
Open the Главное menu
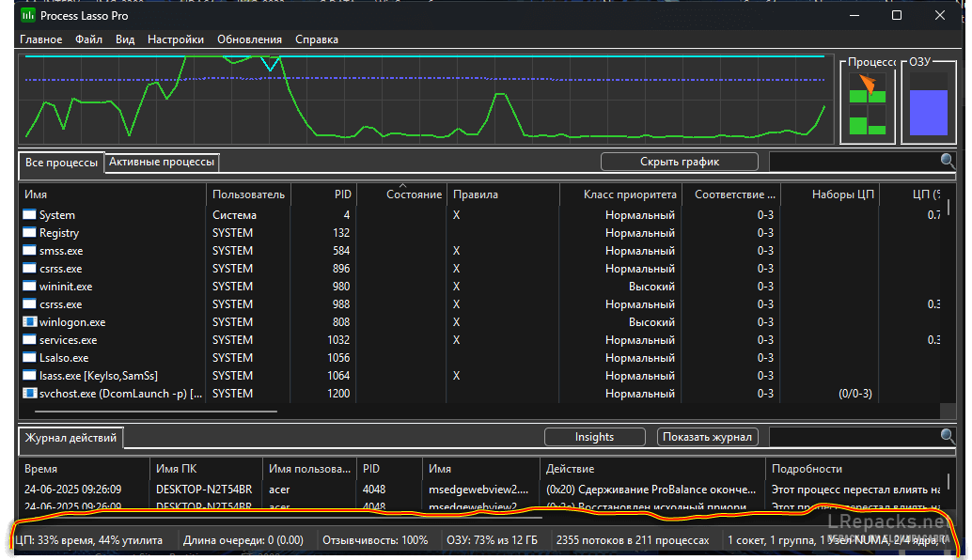coord(41,39)
